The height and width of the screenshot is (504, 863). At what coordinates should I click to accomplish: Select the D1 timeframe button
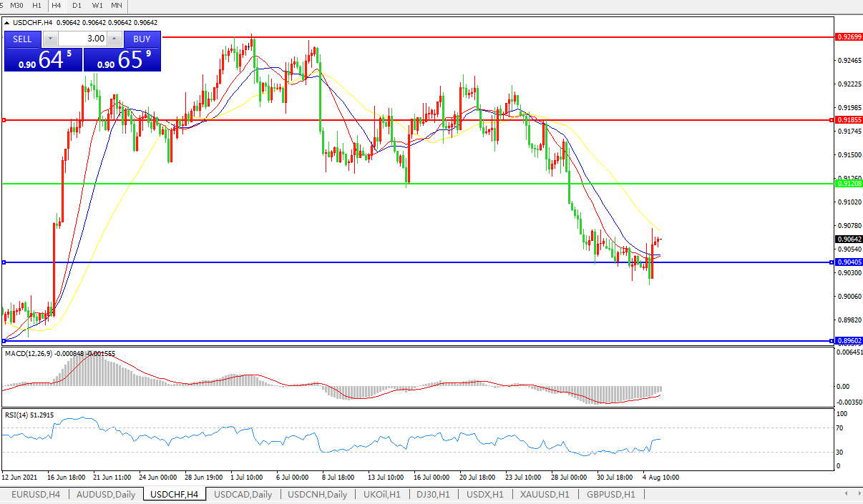pos(77,5)
